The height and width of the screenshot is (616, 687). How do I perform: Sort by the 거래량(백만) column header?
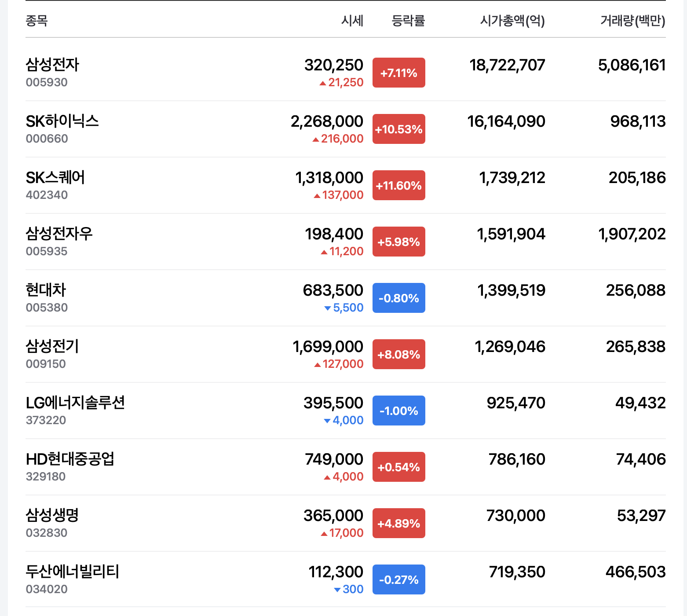(x=633, y=21)
